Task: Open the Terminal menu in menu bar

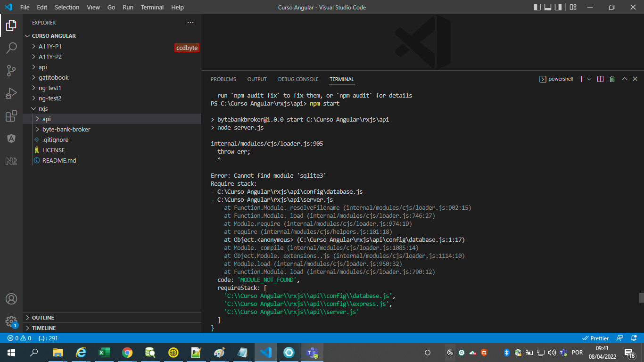Action: [x=152, y=7]
